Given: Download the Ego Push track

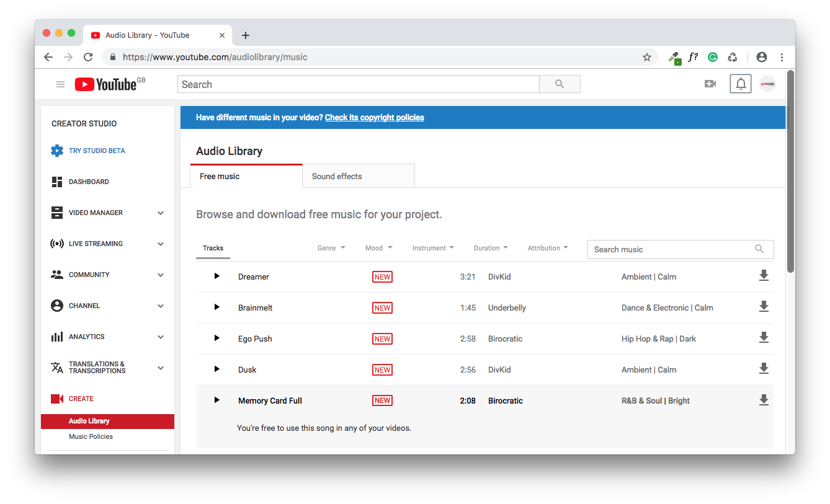Looking at the screenshot, I should pyautogui.click(x=764, y=338).
